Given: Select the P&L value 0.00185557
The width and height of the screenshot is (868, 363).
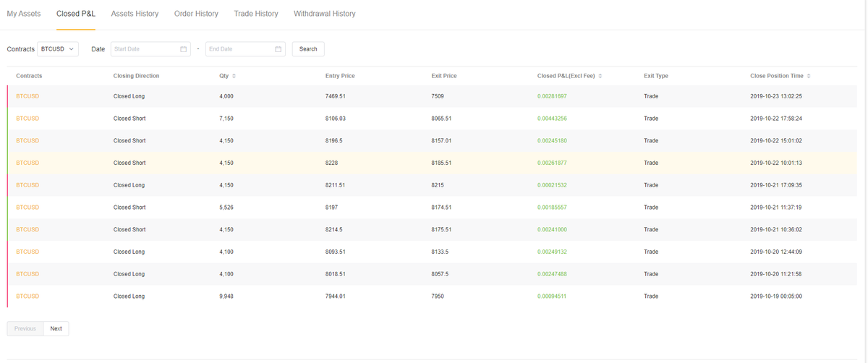Looking at the screenshot, I should pyautogui.click(x=552, y=208).
